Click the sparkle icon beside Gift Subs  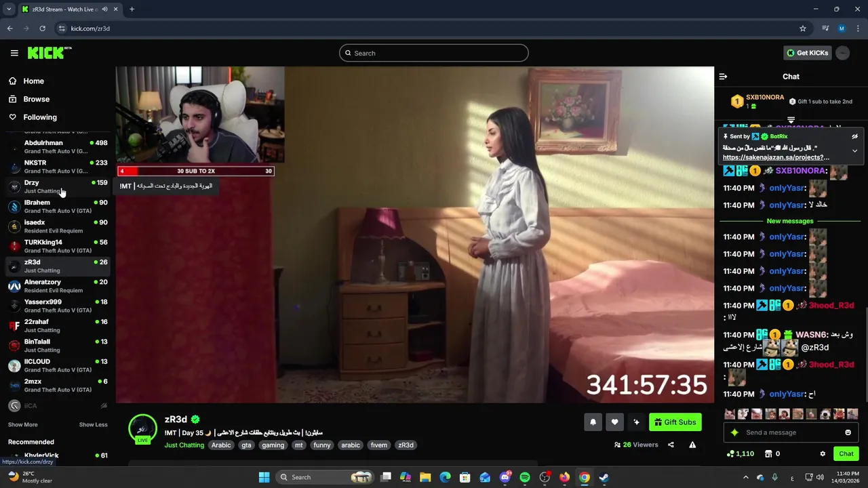636,422
